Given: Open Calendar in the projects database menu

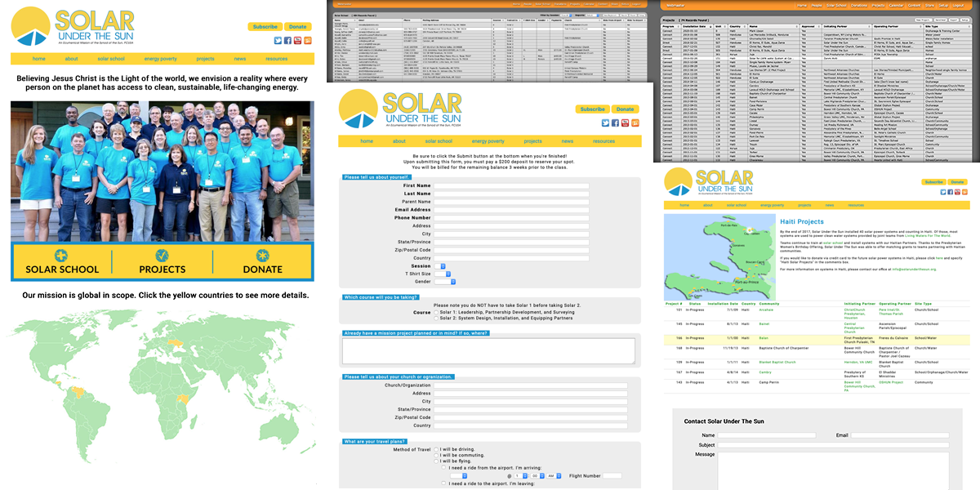Looking at the screenshot, I should pos(896,6).
